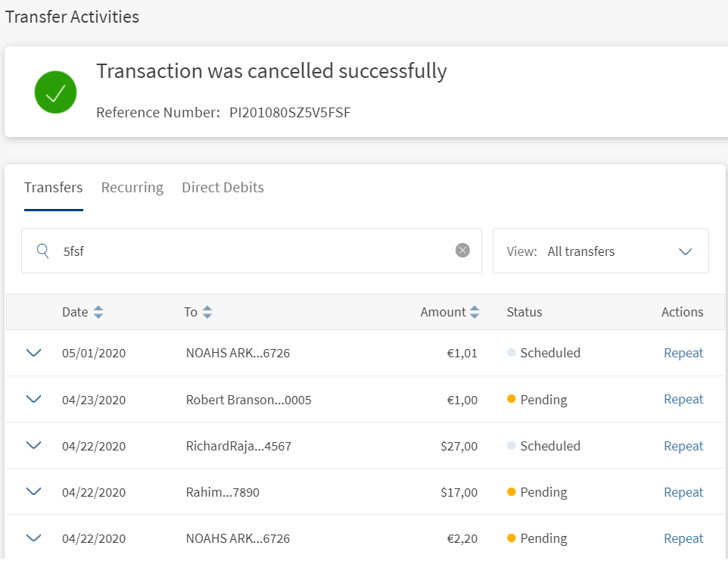
Task: Click the green success checkmark icon
Action: [x=55, y=92]
